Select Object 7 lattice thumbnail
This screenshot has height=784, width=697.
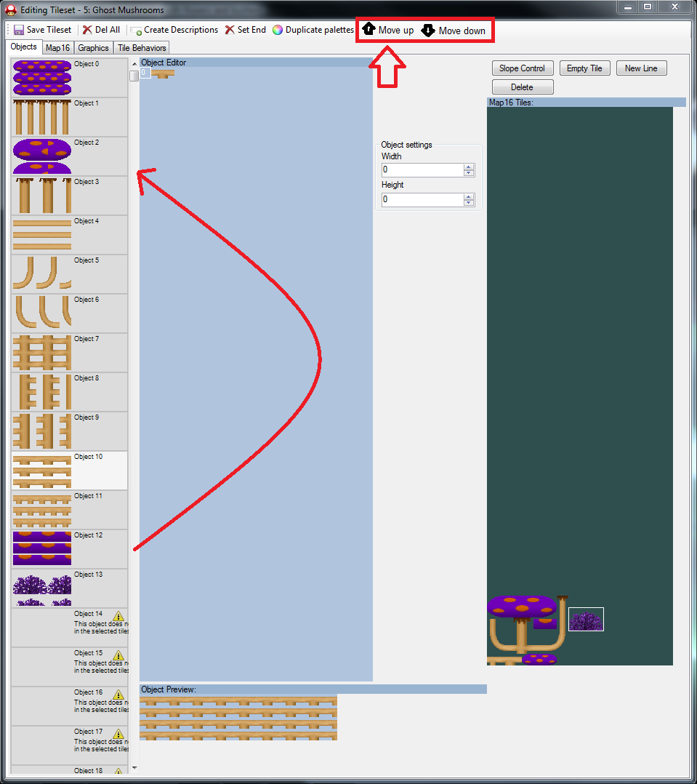(x=42, y=353)
